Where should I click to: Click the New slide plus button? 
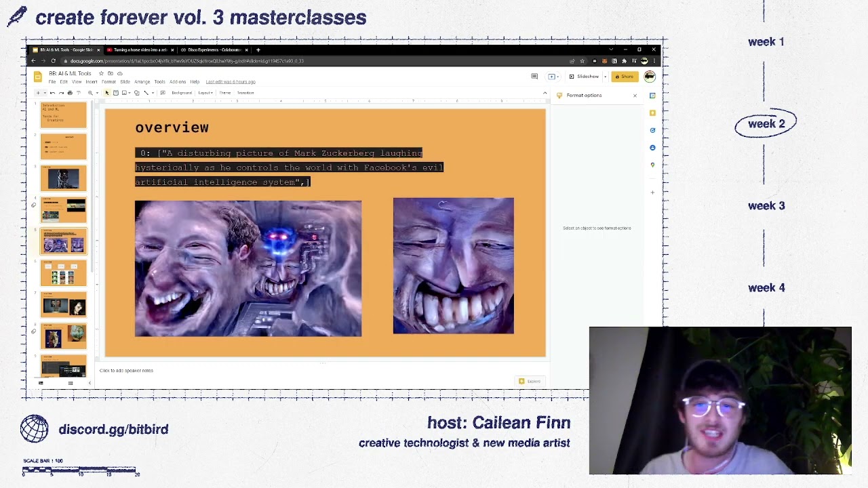[x=38, y=93]
